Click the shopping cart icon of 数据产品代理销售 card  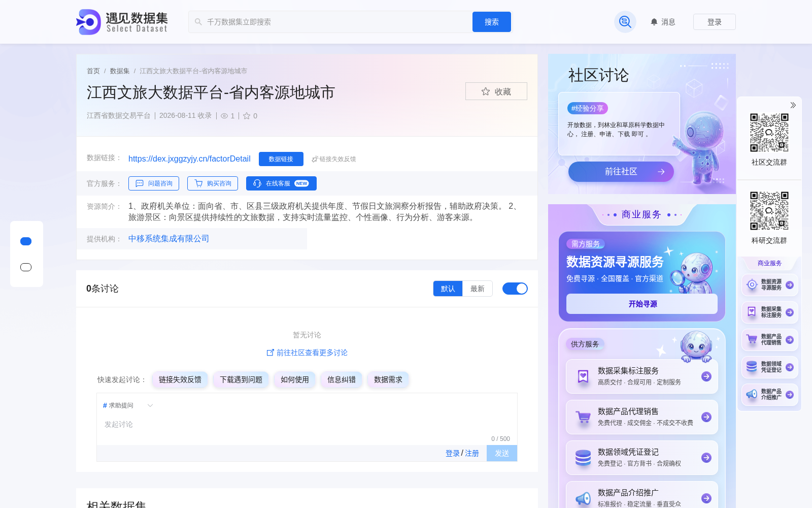[x=583, y=417]
